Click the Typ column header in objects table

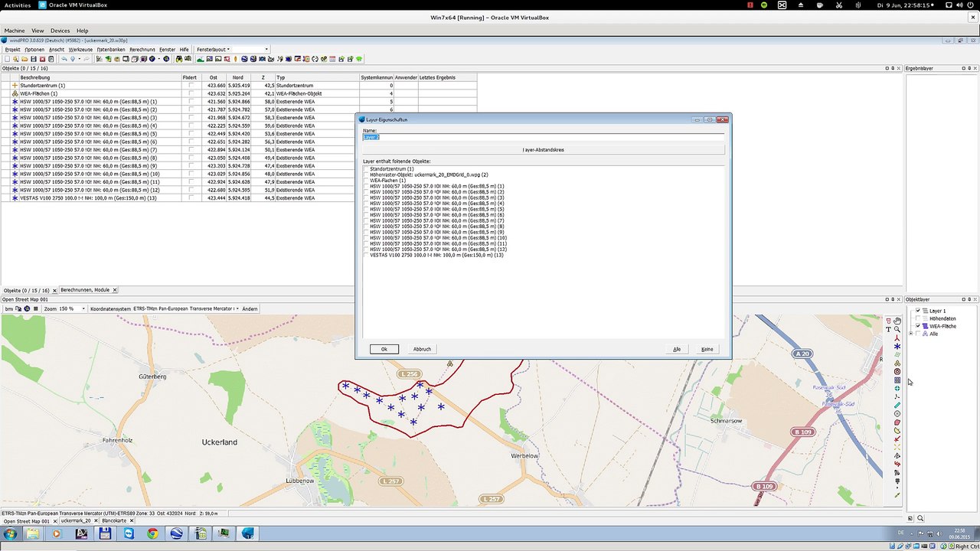click(x=317, y=77)
